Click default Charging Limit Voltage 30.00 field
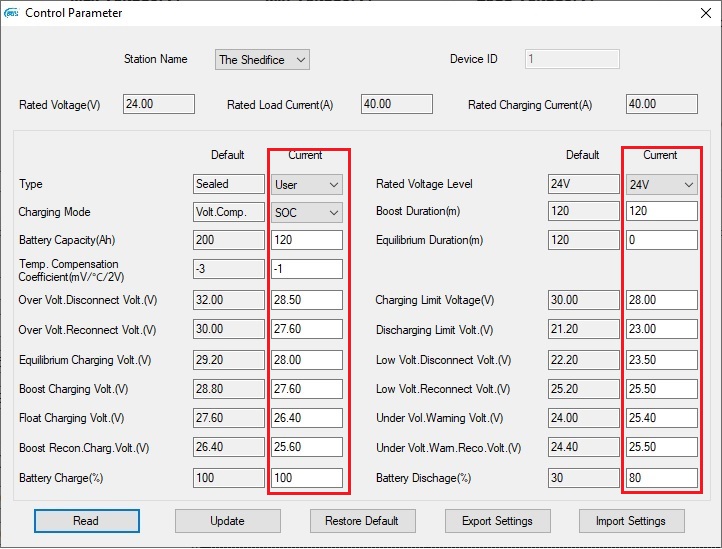Image resolution: width=722 pixels, height=549 pixels. coord(584,300)
